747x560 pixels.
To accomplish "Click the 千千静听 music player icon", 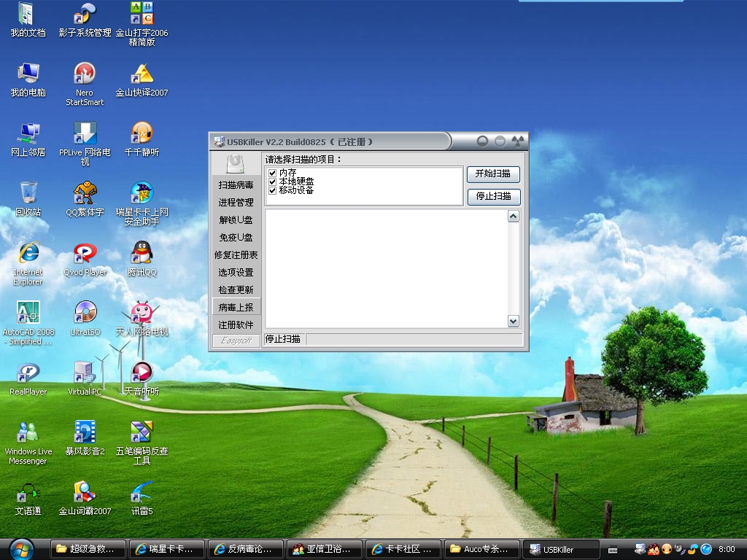I will (x=142, y=134).
